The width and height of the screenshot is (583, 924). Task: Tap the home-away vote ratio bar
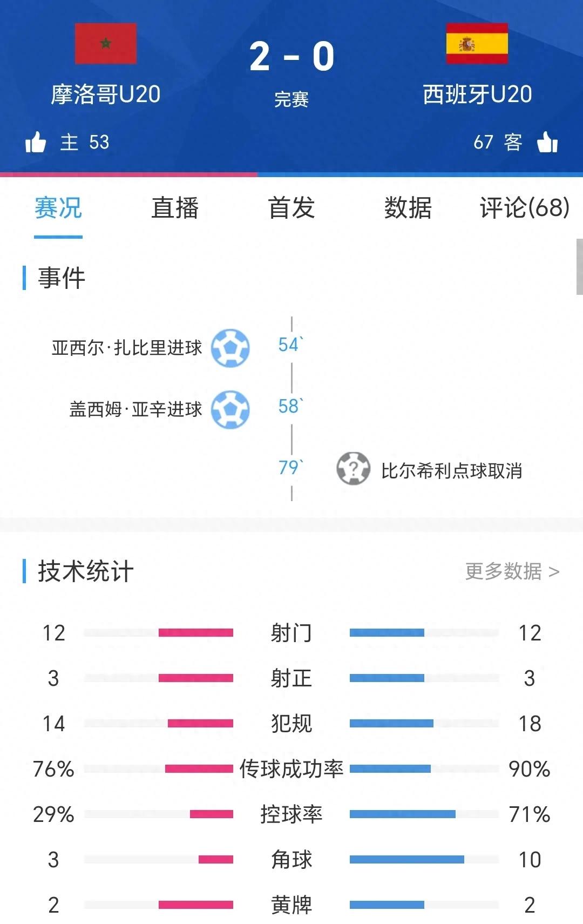click(x=291, y=174)
